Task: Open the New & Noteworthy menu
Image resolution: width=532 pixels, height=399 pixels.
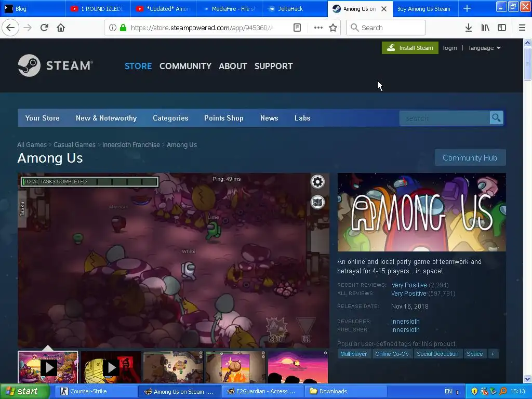Action: pos(106,118)
